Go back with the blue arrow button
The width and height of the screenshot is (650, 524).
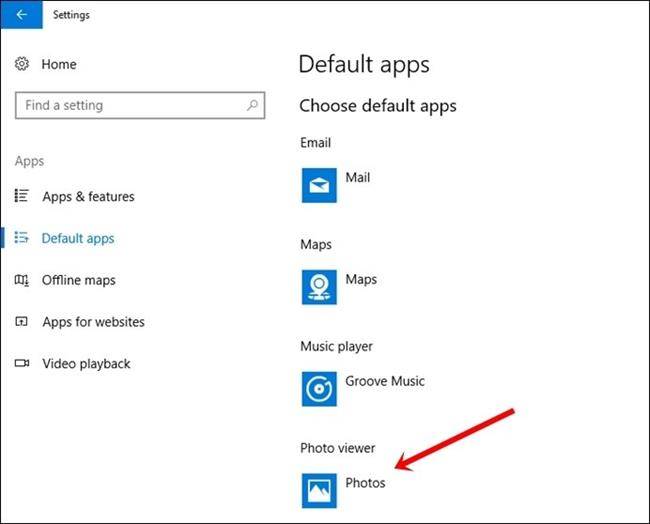[x=21, y=15]
